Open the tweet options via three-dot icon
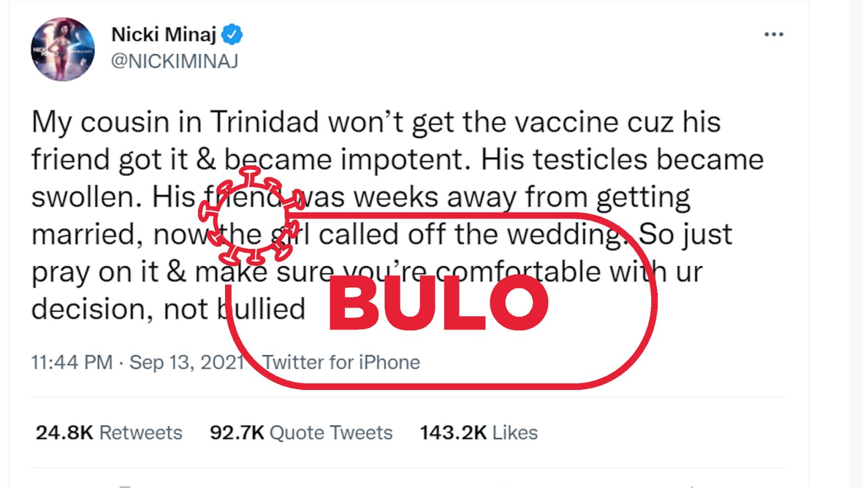Screen dimensions: 868x488 [x=775, y=34]
